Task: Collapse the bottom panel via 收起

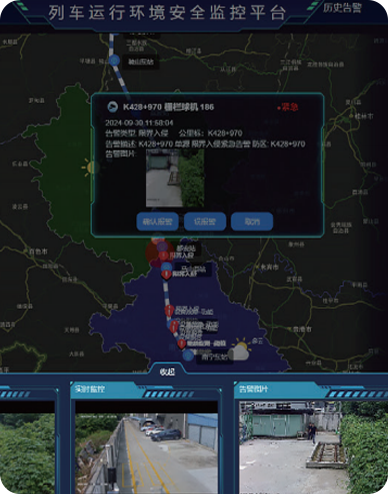Action: (x=167, y=372)
